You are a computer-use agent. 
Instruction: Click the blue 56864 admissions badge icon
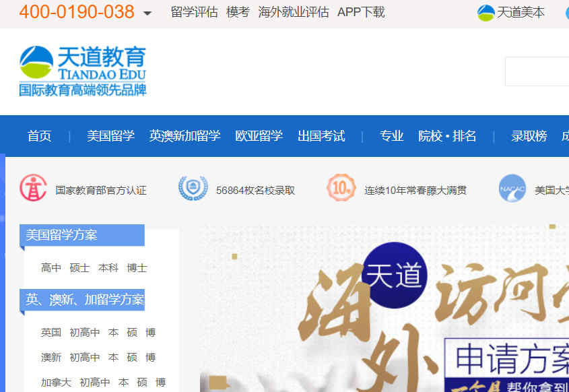click(x=193, y=189)
